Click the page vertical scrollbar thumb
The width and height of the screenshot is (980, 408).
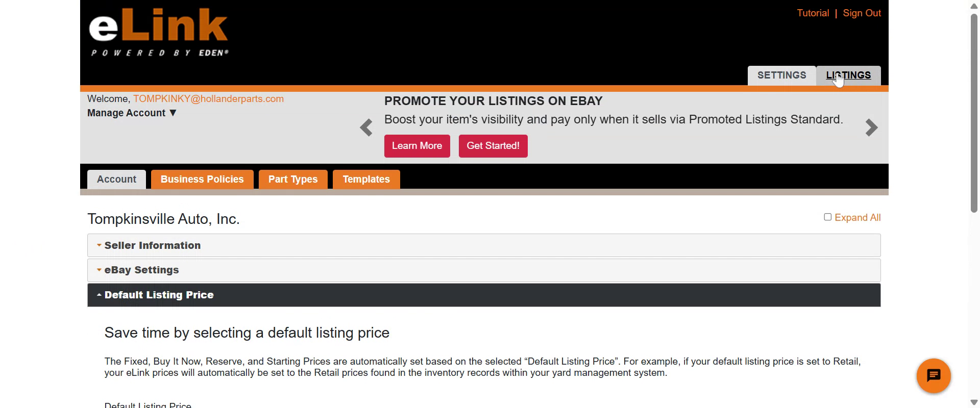point(974,112)
